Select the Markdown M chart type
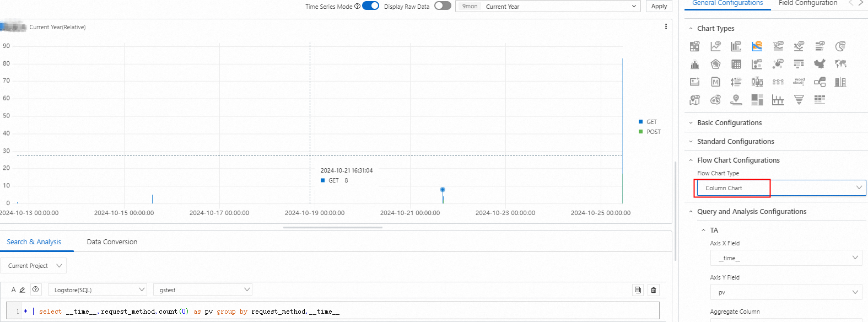 [715, 82]
